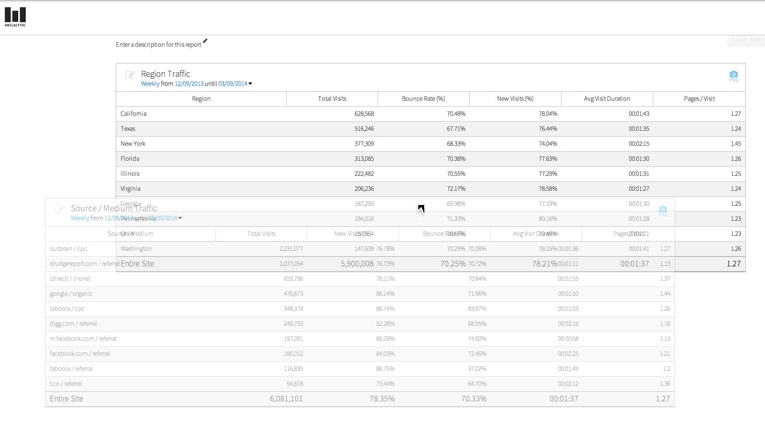
Task: Click Region column header
Action: [x=201, y=99]
